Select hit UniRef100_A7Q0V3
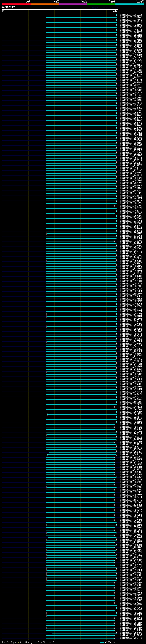The width and height of the screenshot is (146, 644). click(x=131, y=241)
